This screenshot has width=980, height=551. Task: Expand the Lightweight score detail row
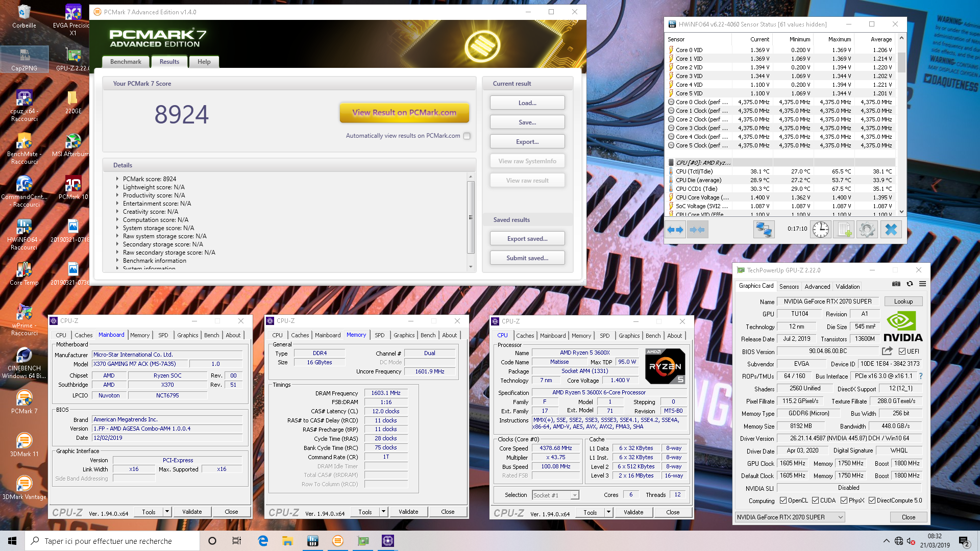coord(117,187)
